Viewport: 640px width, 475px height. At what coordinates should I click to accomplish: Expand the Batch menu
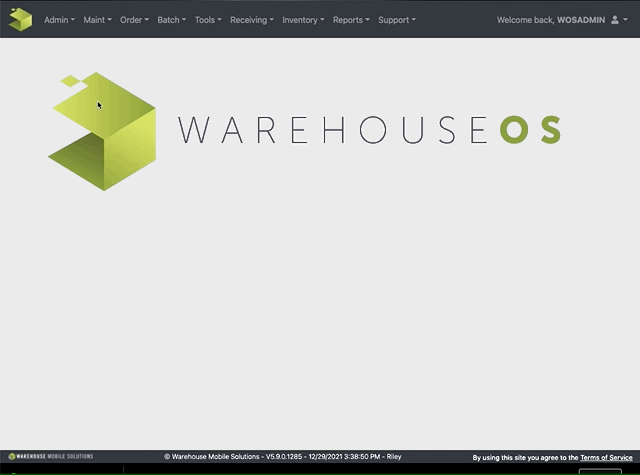tap(171, 20)
